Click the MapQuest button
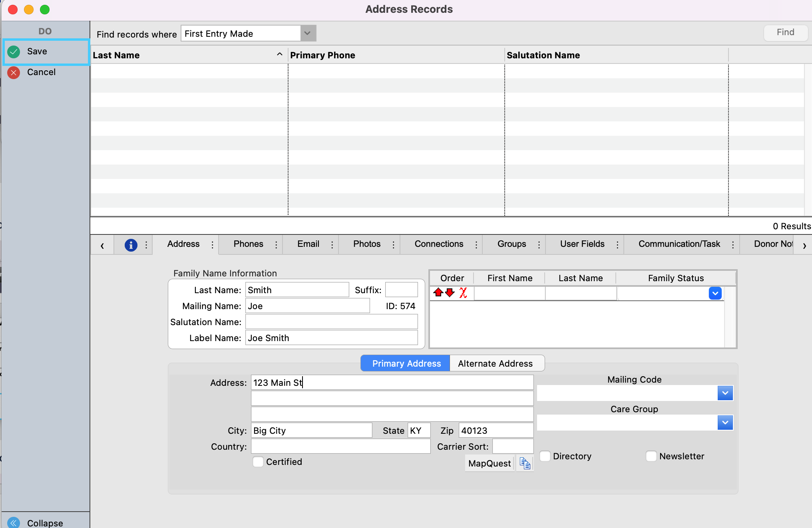The image size is (812, 528). coord(489,463)
